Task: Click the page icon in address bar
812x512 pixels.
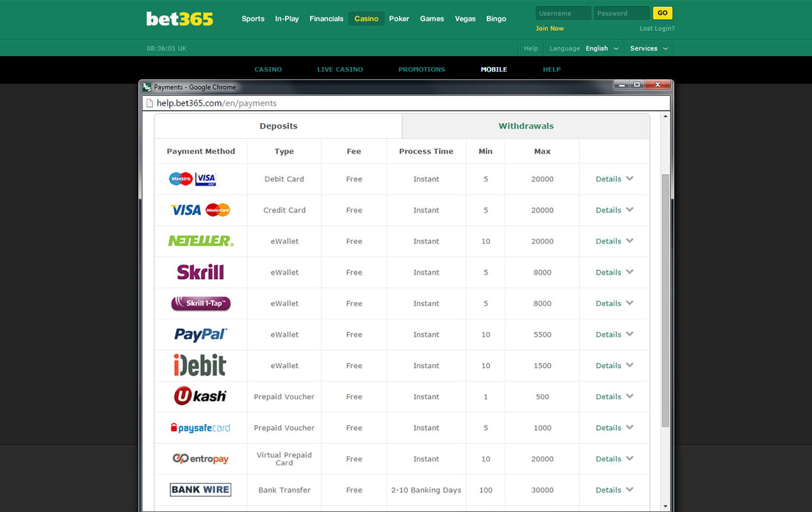Action: point(150,103)
